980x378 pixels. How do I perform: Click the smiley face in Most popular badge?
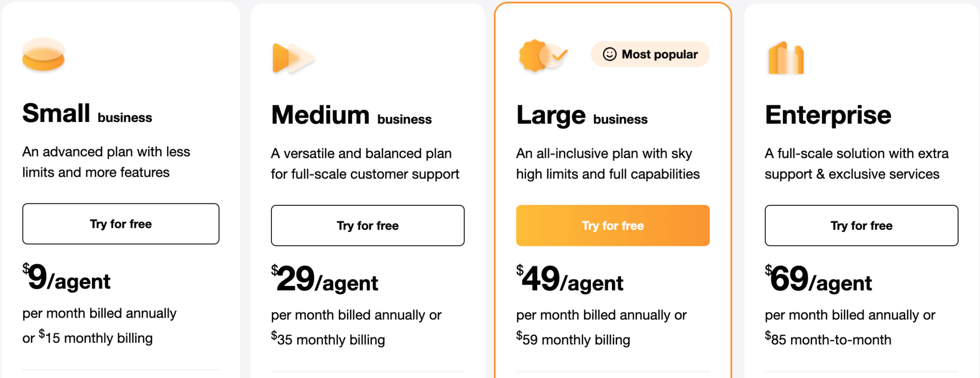(610, 55)
